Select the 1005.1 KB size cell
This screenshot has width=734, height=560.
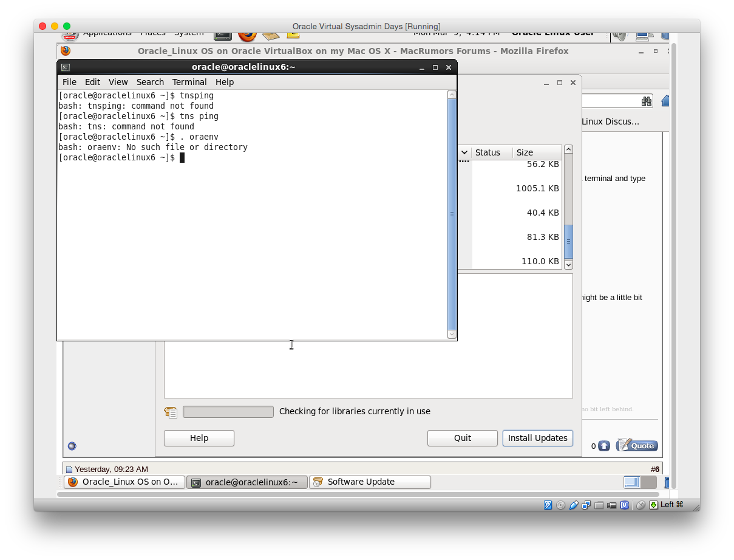coord(537,188)
